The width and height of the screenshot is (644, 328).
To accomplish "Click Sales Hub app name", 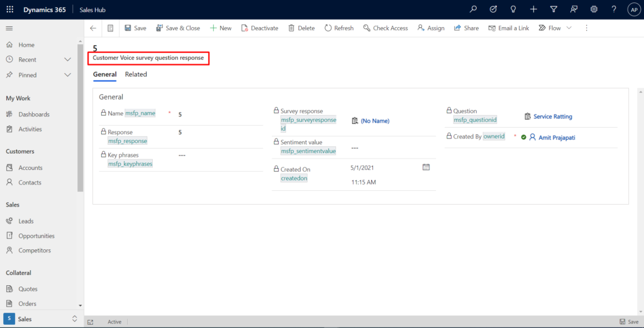I will [92, 9].
